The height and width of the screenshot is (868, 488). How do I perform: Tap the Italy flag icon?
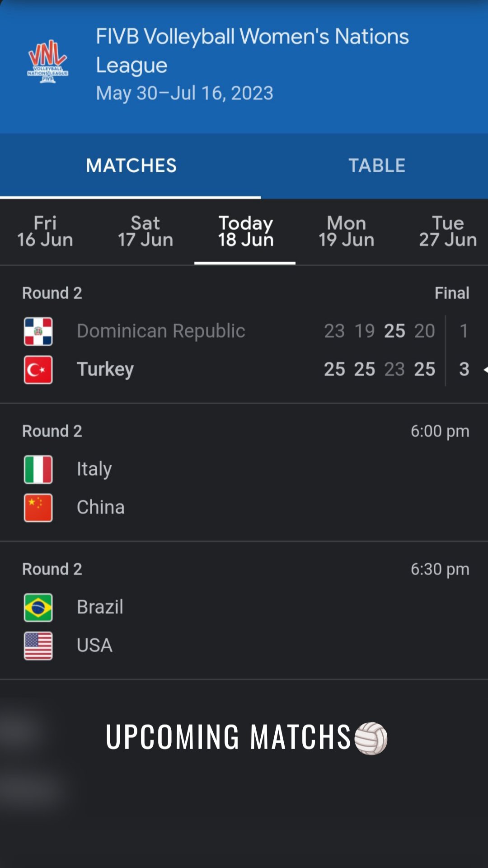38,470
